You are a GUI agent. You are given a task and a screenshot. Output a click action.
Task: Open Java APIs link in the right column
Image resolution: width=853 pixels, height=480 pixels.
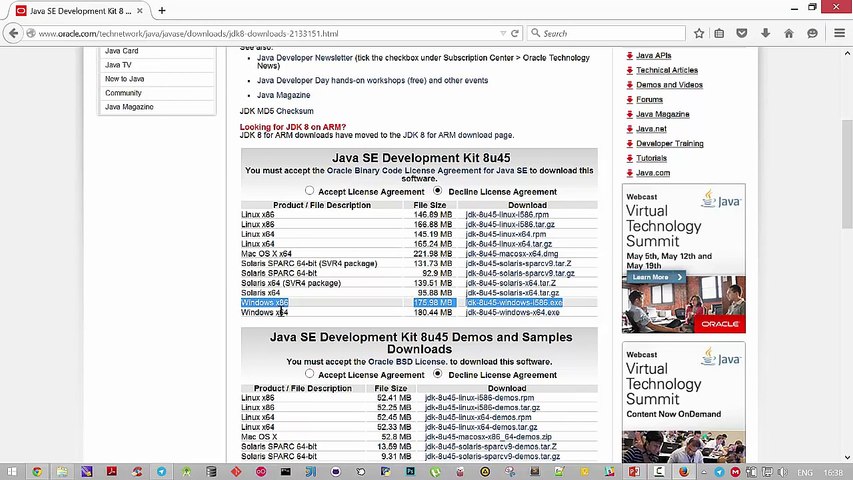[x=653, y=56]
